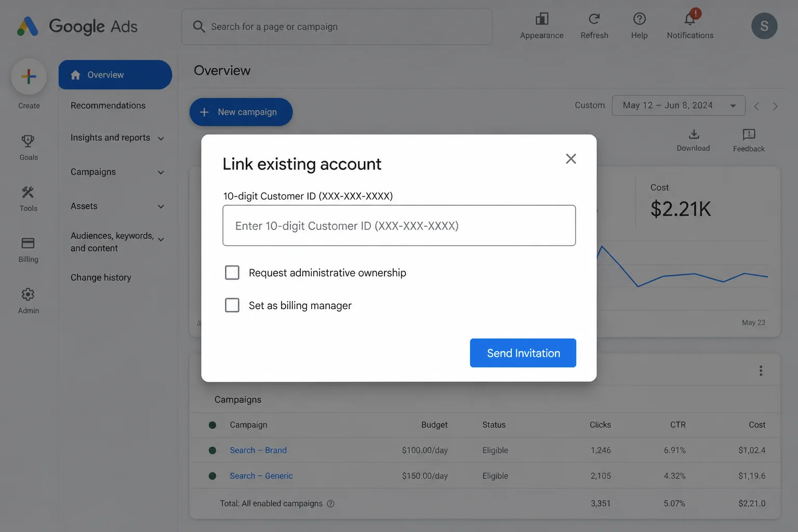Click the Send Invitation button
Viewport: 798px width, 532px height.
(x=523, y=353)
